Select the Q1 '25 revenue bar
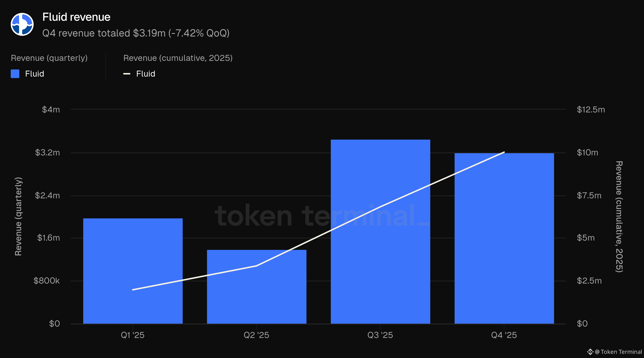 (x=133, y=271)
